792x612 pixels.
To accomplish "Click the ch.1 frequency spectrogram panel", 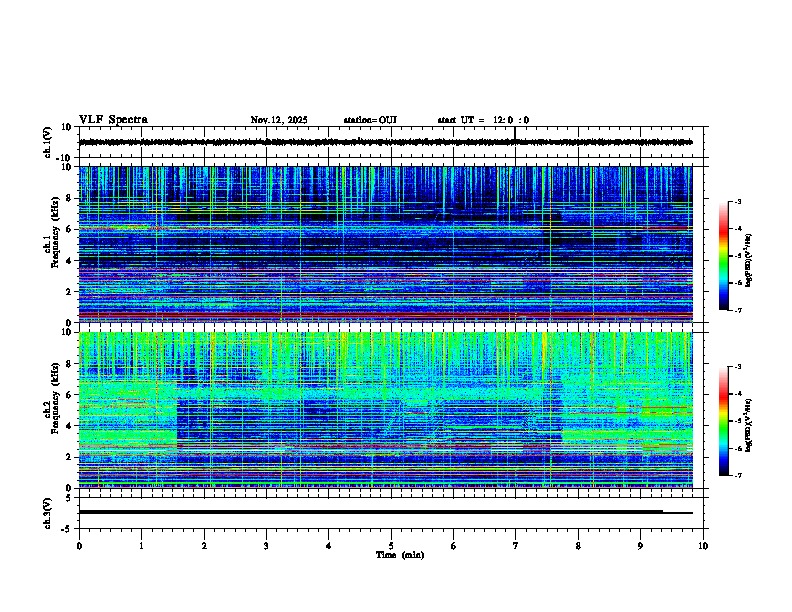I will pyautogui.click(x=390, y=244).
